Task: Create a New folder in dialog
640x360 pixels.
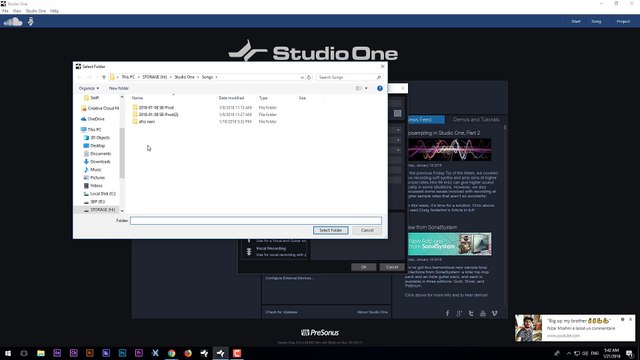Action: [x=119, y=88]
